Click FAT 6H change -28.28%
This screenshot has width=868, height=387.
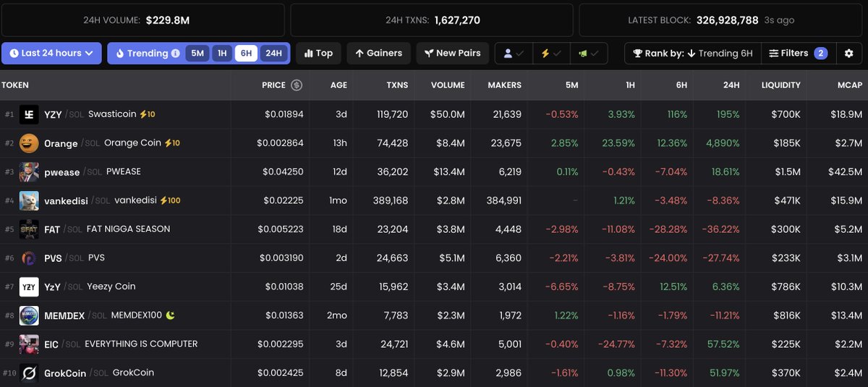coord(666,229)
